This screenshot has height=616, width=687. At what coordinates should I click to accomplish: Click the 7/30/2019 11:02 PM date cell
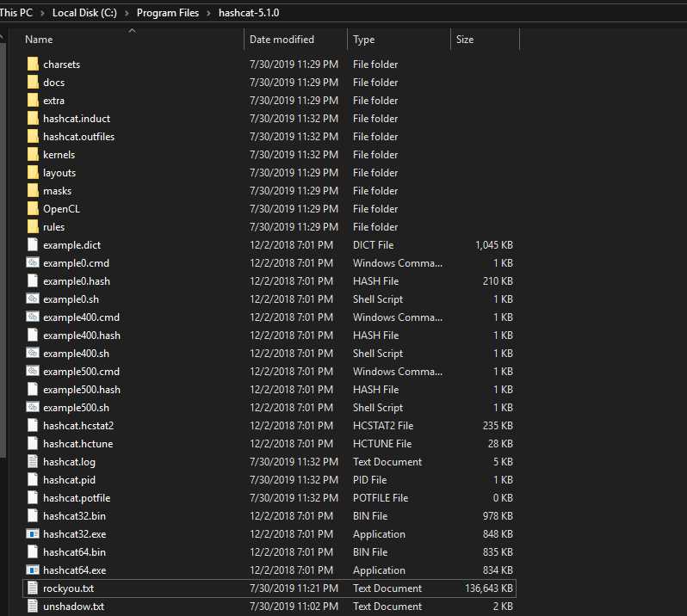(x=294, y=606)
